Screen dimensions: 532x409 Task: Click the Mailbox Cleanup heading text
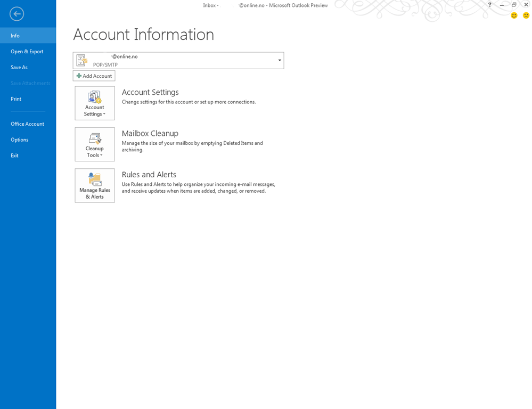coord(150,133)
